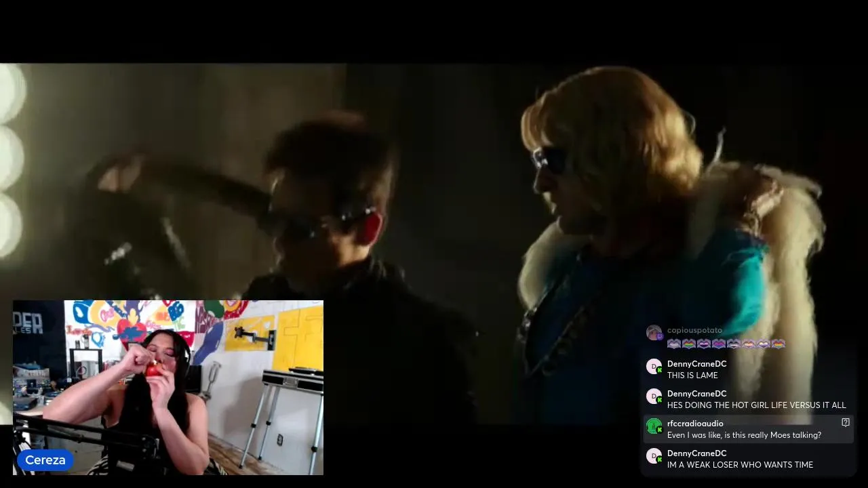Click avatar beside "HES DOING THE HOT GIRL" message

point(654,396)
